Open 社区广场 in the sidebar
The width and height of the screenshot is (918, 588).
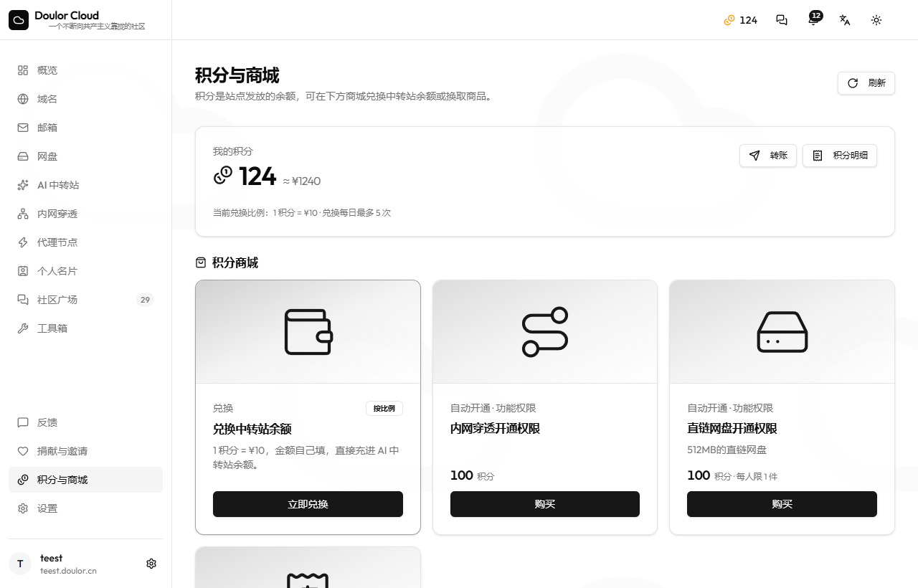[x=85, y=300]
